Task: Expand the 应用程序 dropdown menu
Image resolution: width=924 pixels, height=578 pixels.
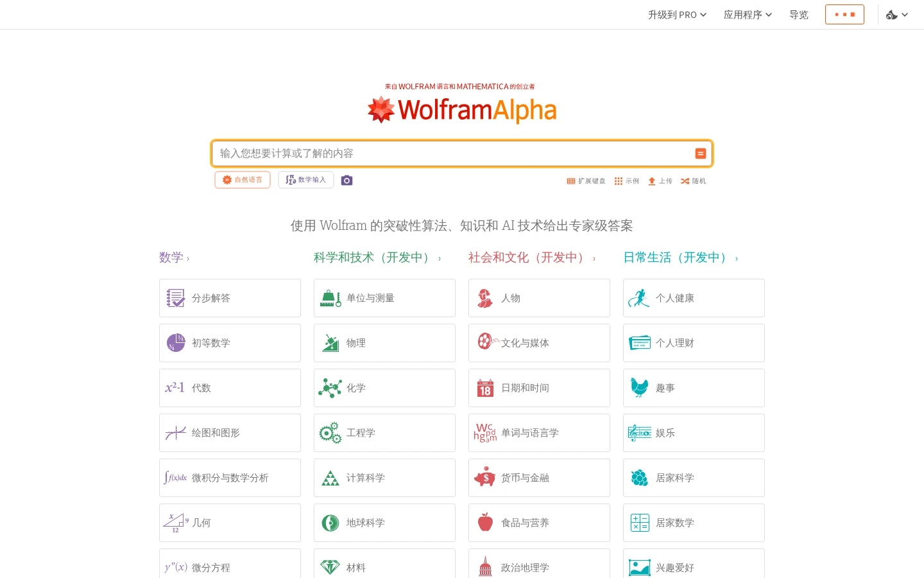Action: point(748,15)
